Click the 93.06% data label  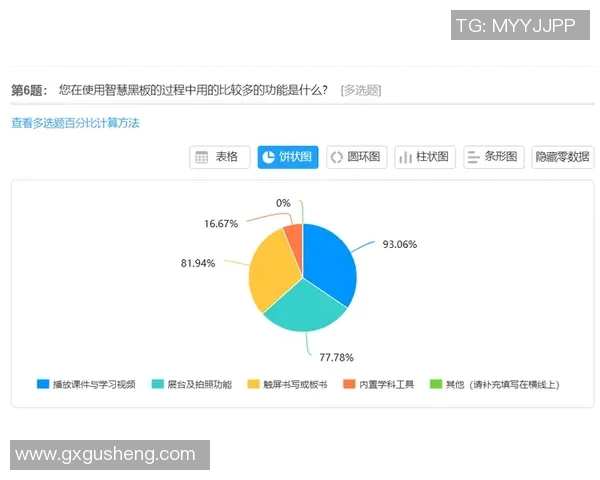point(400,244)
